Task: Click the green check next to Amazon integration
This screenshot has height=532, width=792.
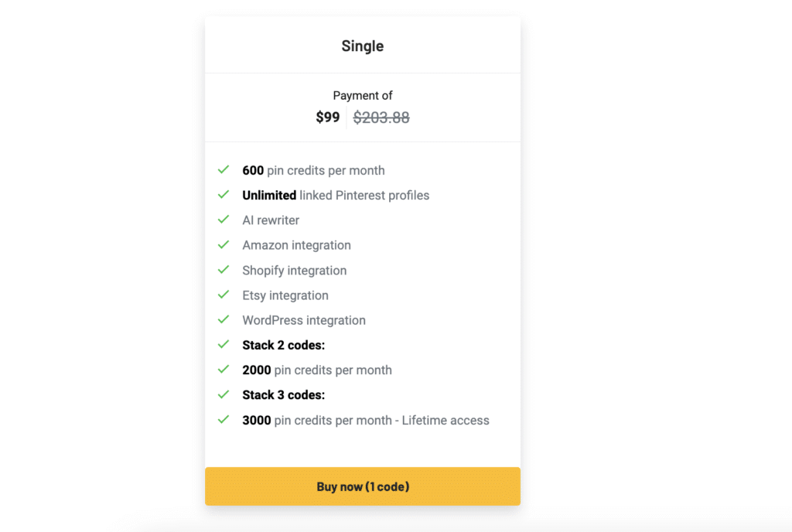Action: (224, 244)
